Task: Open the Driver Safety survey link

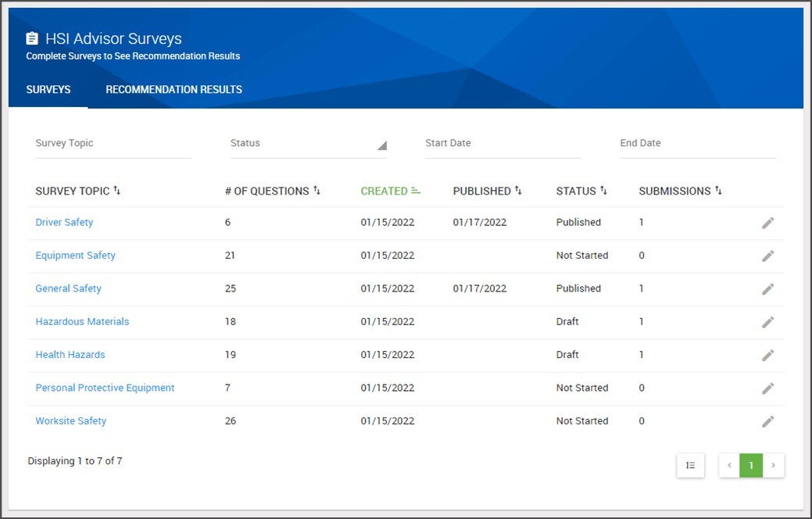Action: tap(64, 222)
